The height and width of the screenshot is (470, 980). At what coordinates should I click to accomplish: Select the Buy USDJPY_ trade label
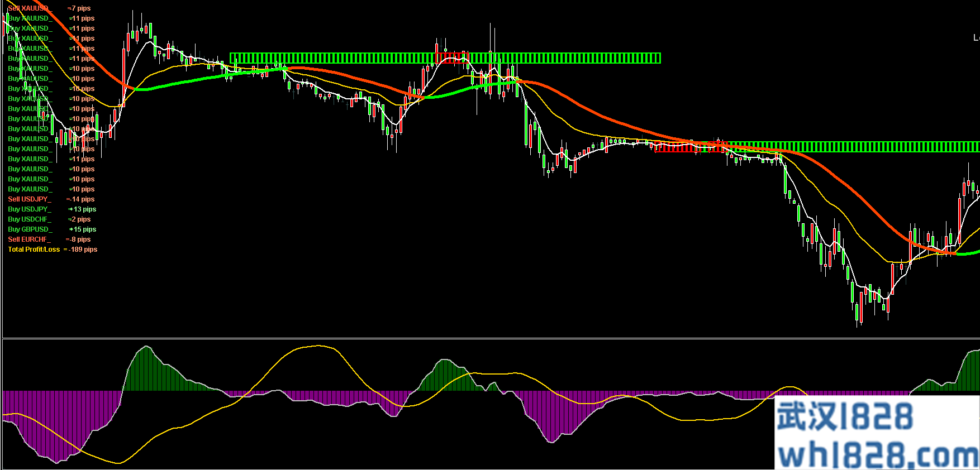coord(29,209)
